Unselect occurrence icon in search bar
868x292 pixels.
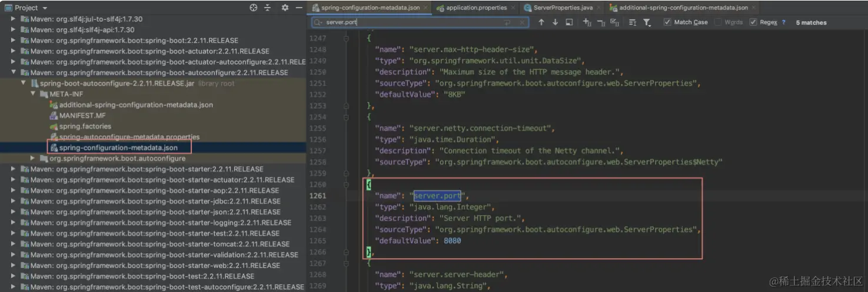[601, 22]
